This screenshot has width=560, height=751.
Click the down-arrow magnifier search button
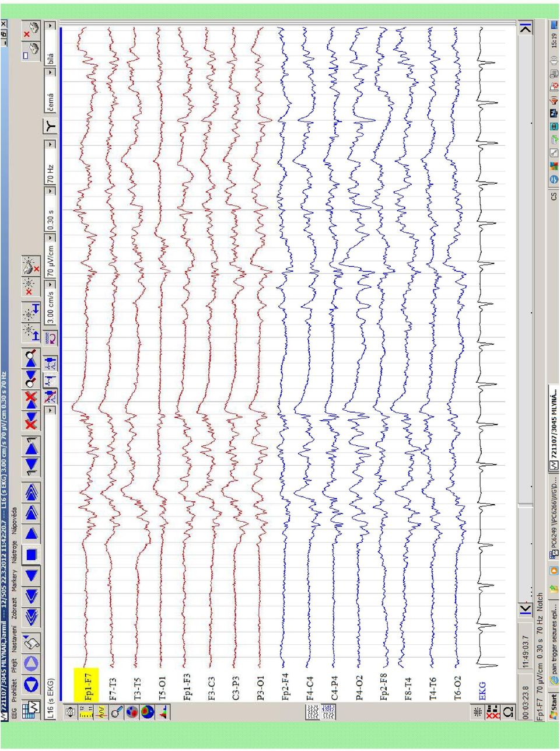pyautogui.click(x=31, y=379)
